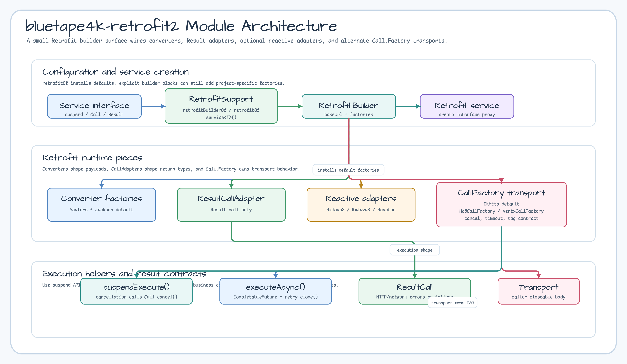Click the 'create interface proxy' text
Image resolution: width=627 pixels, height=364 pixels.
pyautogui.click(x=467, y=114)
